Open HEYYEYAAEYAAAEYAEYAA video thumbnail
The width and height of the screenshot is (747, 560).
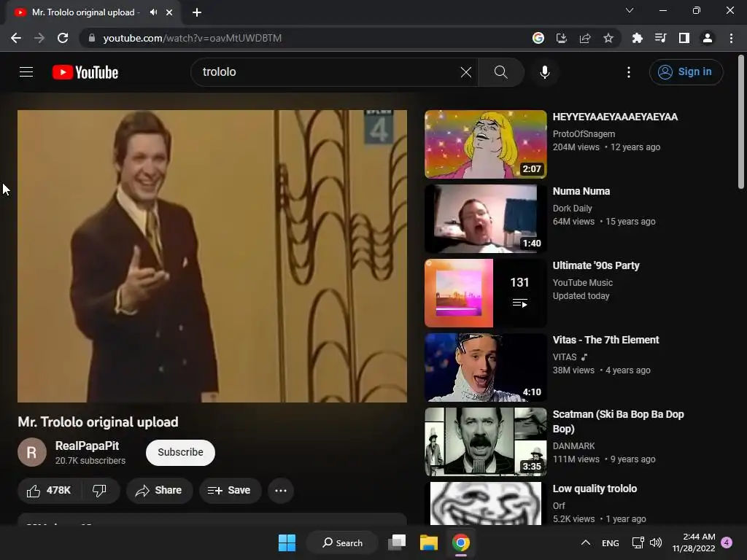(x=485, y=144)
